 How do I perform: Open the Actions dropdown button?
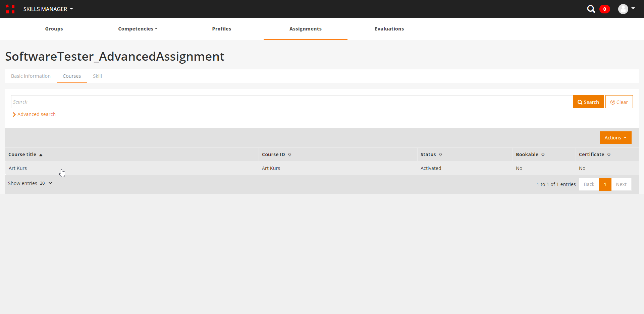pos(615,138)
